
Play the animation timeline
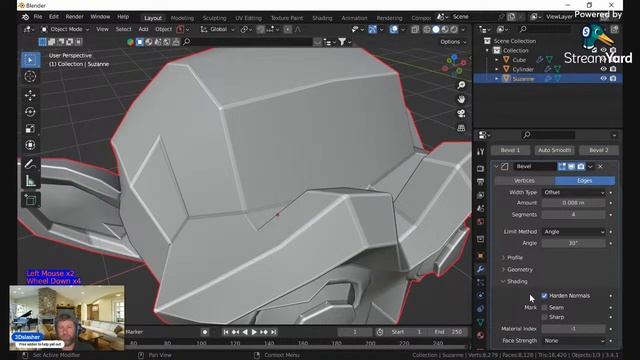254,332
